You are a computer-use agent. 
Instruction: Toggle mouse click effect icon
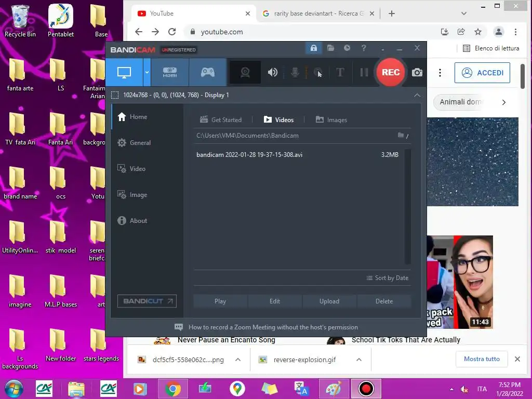(x=318, y=72)
